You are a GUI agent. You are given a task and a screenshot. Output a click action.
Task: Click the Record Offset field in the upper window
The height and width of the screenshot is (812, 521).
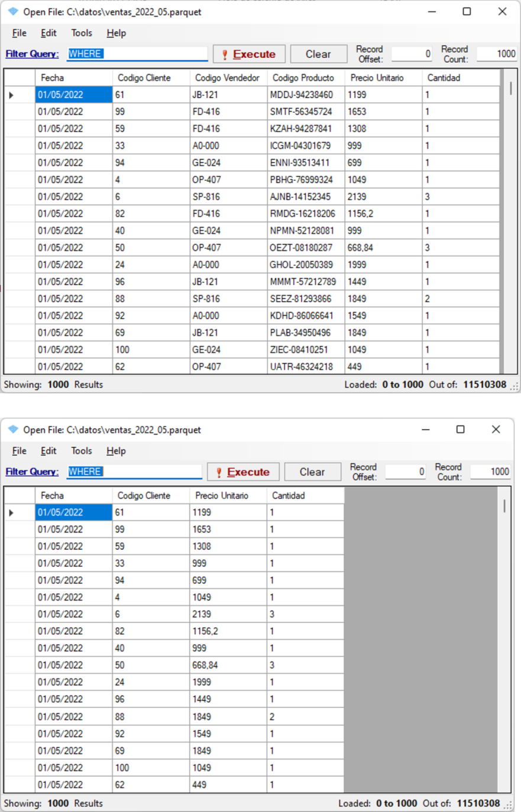pos(412,54)
